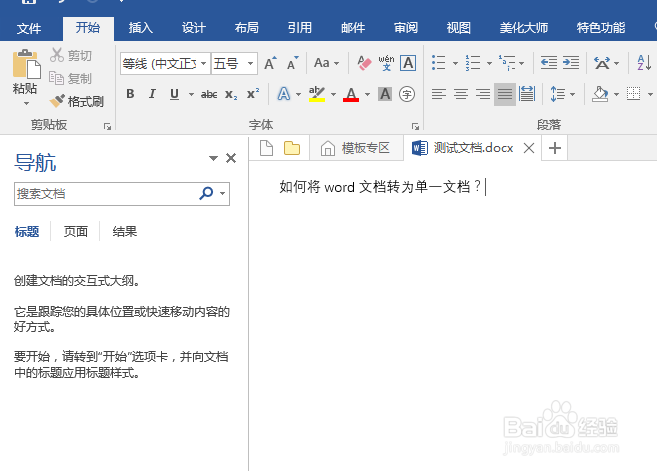Click Decrease Indent icon
The width and height of the screenshot is (657, 471).
[548, 63]
